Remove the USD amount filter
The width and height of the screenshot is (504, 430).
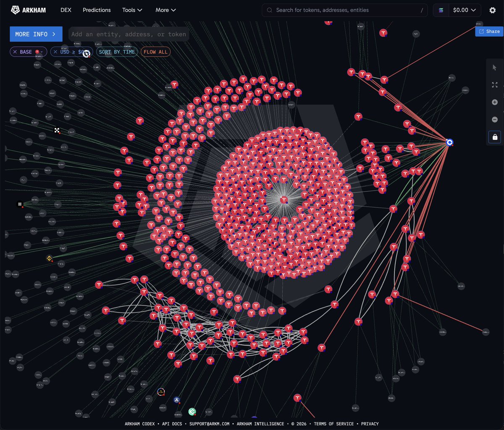[55, 52]
